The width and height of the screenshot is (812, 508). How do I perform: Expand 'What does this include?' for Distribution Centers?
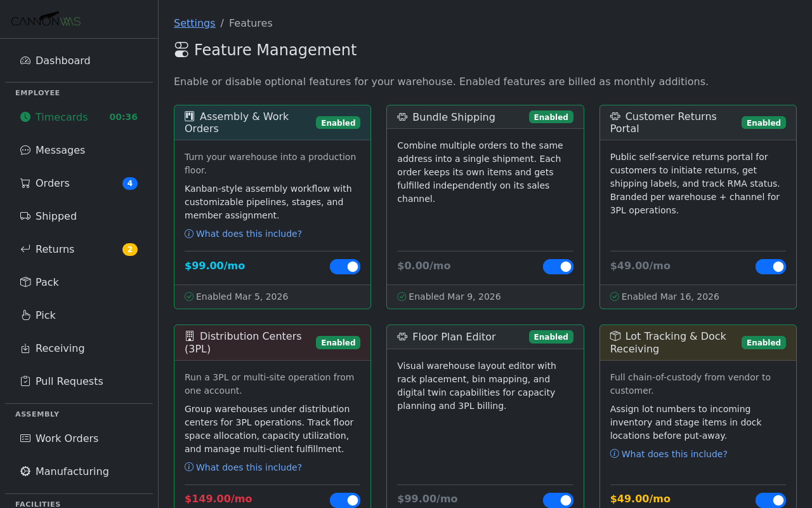(x=248, y=467)
